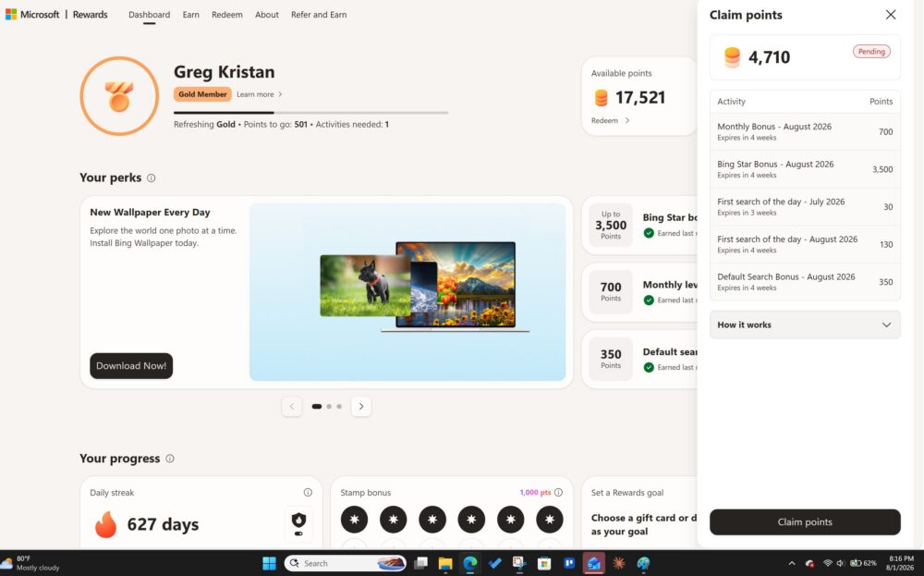
Task: Open Task View from taskbar
Action: 420,563
